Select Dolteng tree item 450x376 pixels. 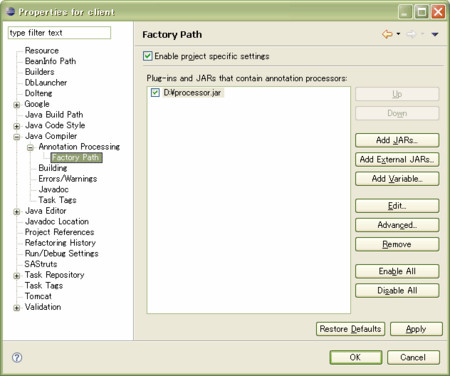[x=38, y=93]
